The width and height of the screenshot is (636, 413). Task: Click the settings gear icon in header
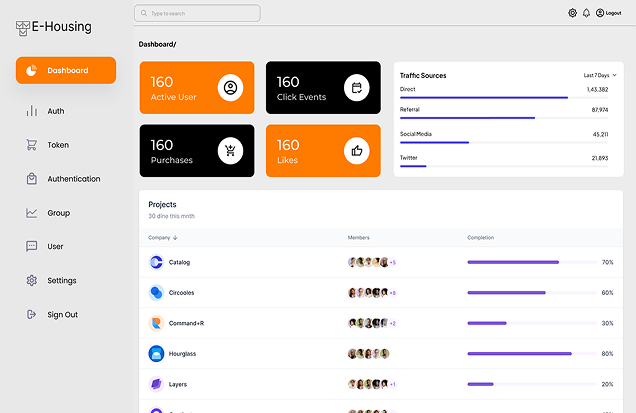coord(573,13)
